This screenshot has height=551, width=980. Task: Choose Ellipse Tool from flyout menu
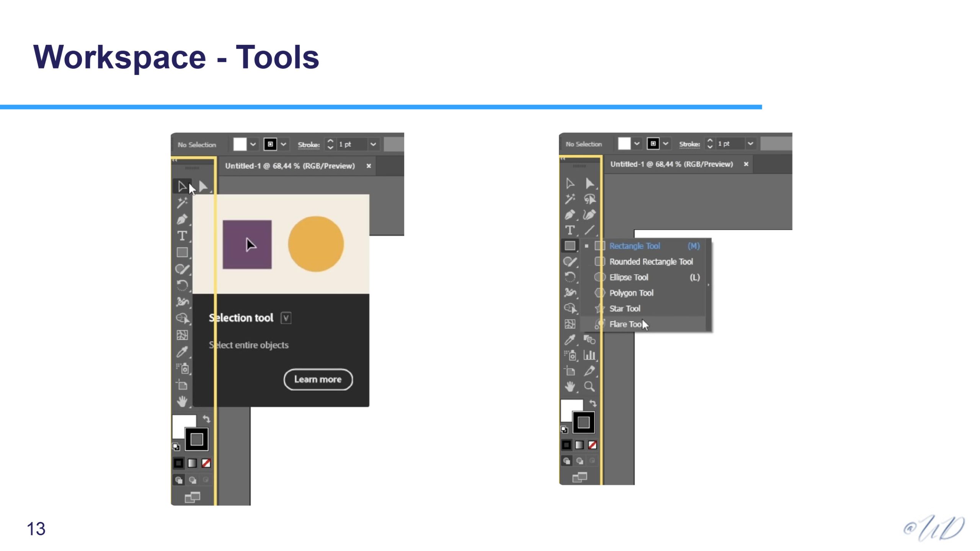[629, 277]
